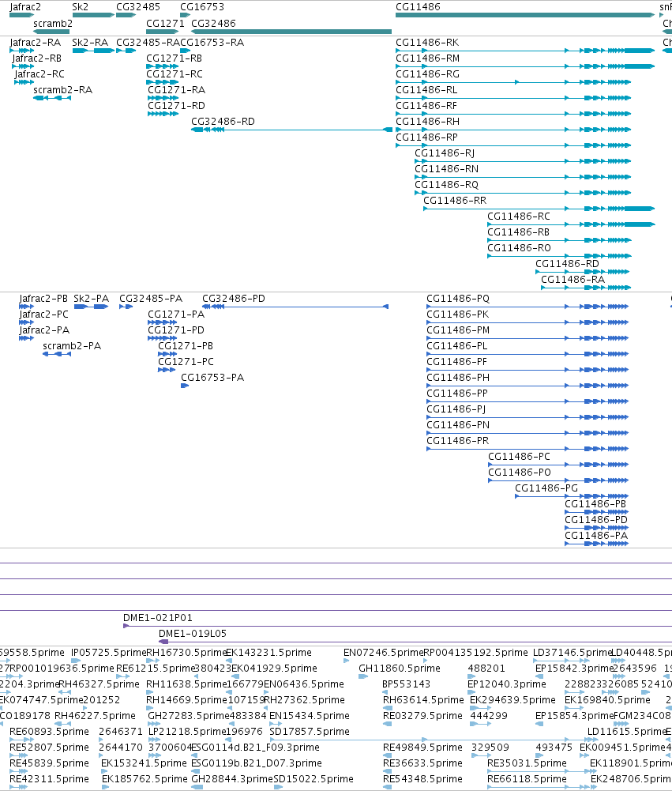
Task: Click the Jafrac2 gene label
Action: (x=25, y=7)
